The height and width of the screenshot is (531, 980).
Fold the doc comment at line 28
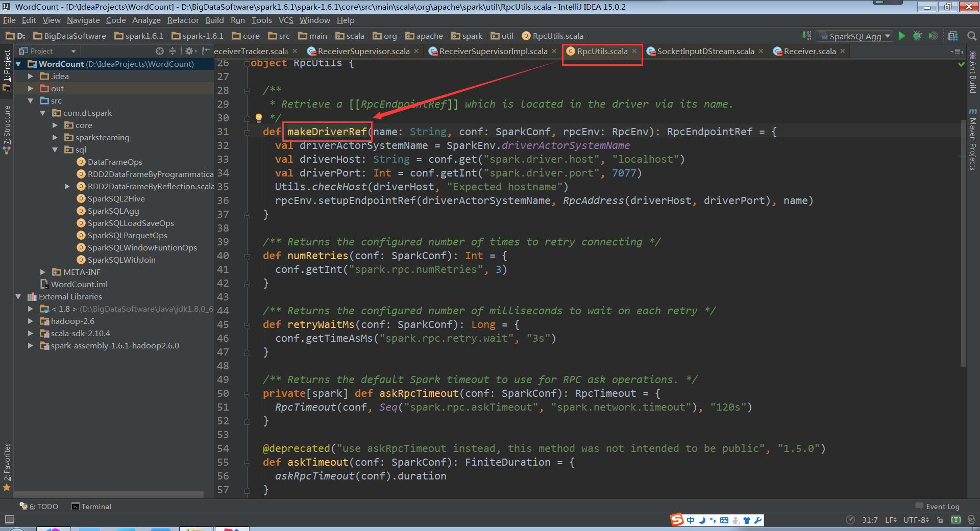tap(247, 91)
